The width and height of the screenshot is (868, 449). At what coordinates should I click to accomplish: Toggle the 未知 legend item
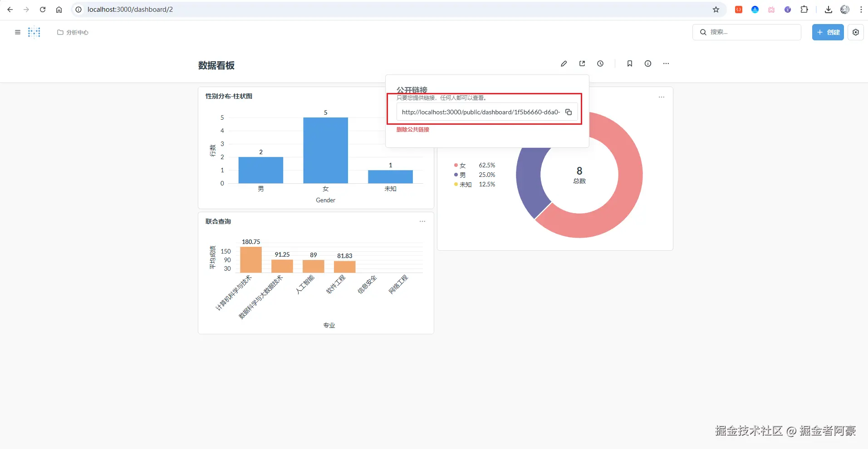[463, 185]
